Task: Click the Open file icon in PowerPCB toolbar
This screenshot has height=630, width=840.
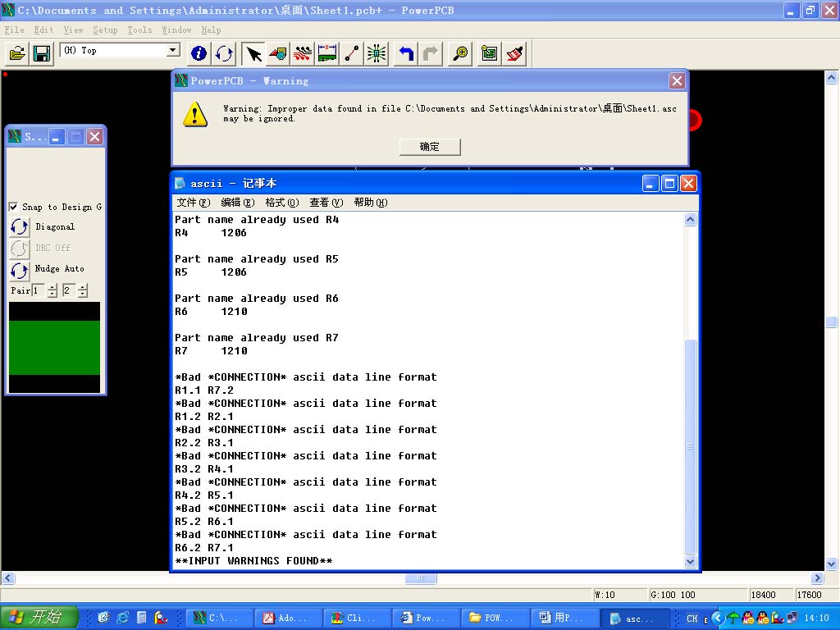Action: [x=17, y=53]
